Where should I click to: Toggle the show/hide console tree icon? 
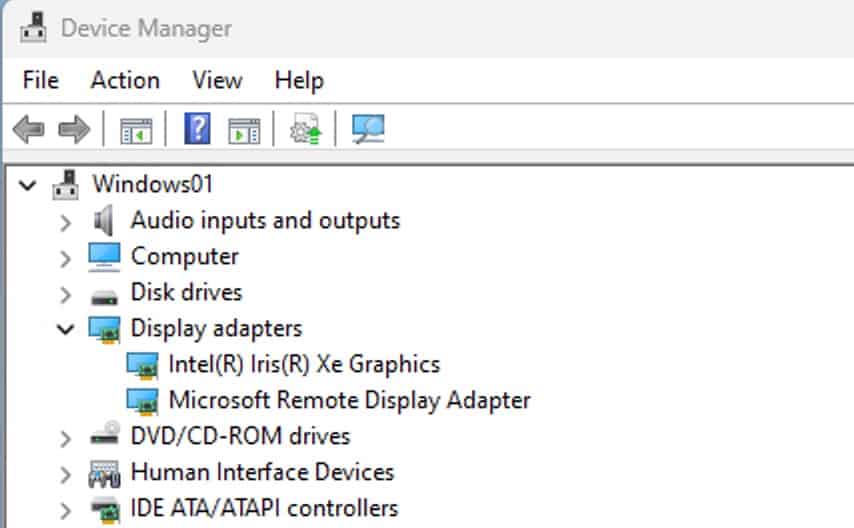135,130
